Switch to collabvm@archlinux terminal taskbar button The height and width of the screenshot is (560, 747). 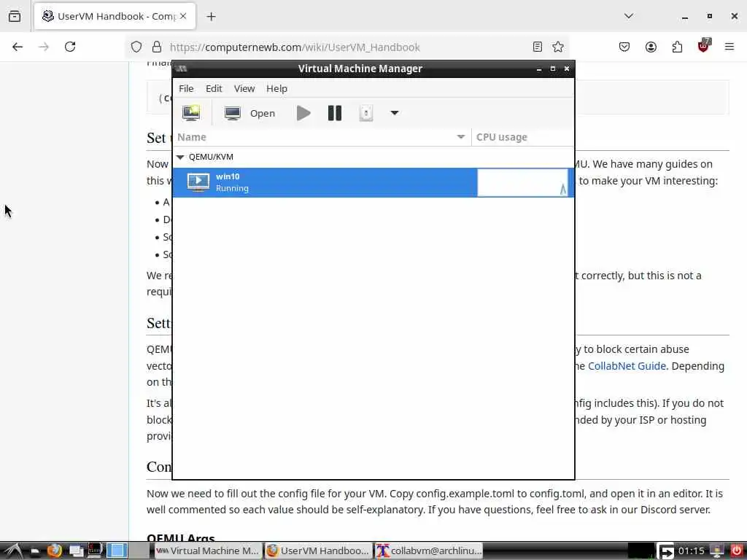click(x=428, y=551)
